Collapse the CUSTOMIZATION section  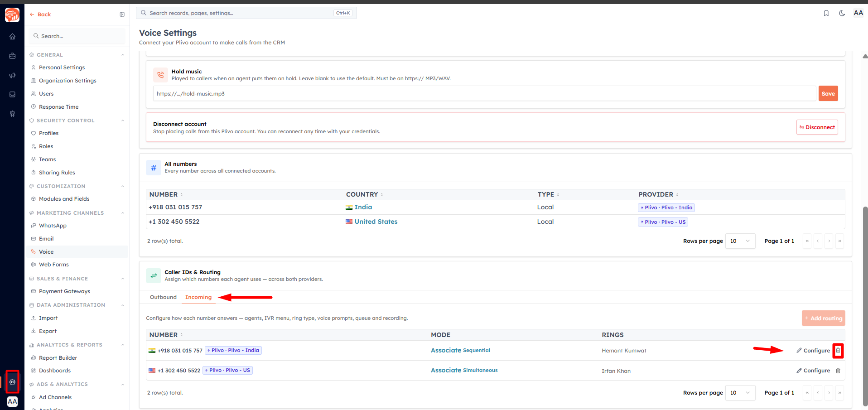123,186
